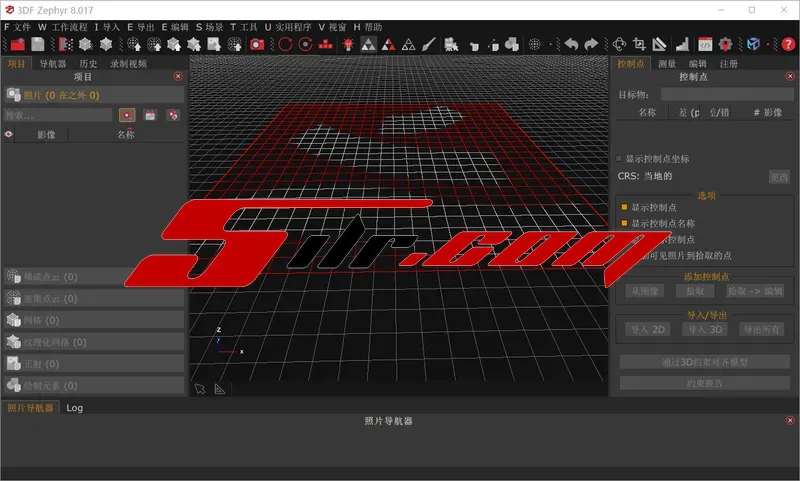800x481 pixels.
Task: Select the paint brush tool icon
Action: 428,45
